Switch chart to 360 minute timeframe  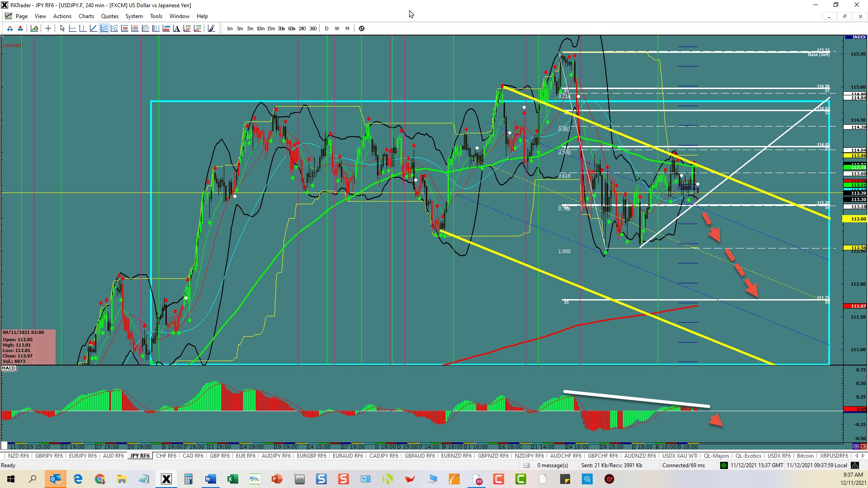pos(313,28)
